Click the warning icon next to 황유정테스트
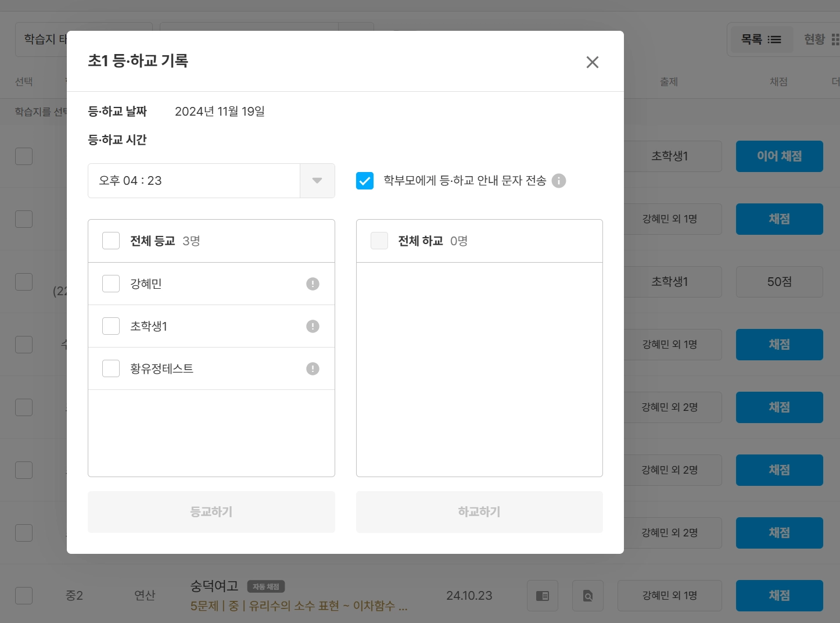This screenshot has width=840, height=623. [313, 368]
